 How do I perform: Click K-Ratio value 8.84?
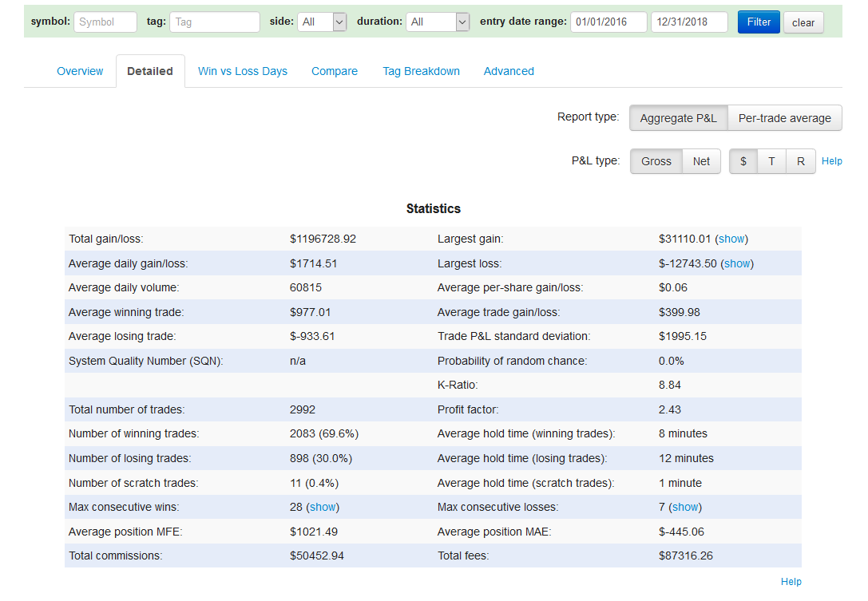669,386
